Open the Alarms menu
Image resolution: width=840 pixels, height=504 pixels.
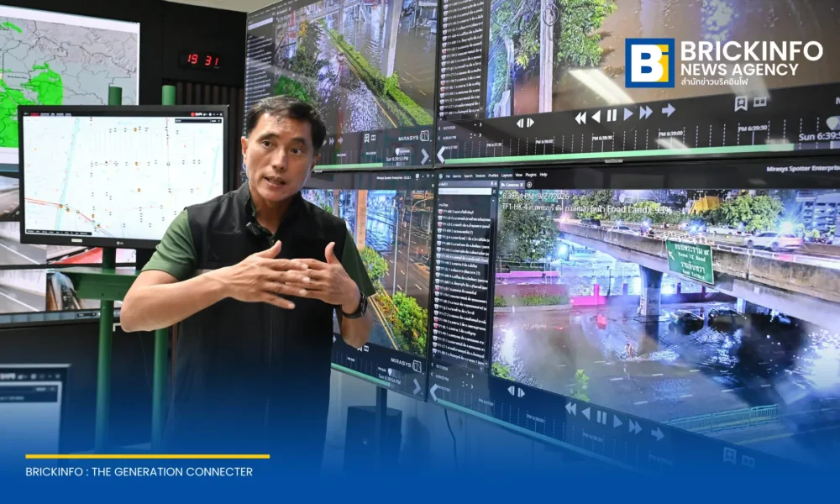point(457,176)
